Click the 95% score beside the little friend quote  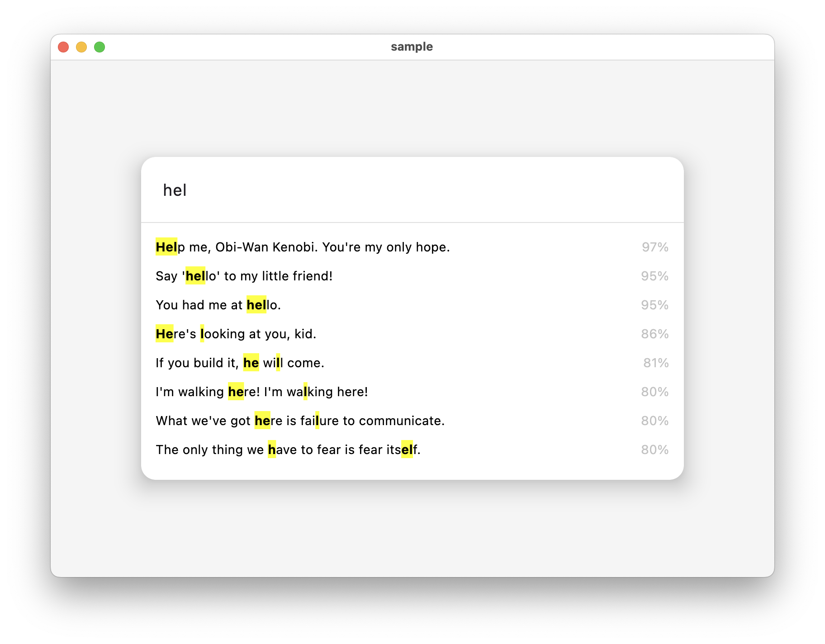click(655, 276)
